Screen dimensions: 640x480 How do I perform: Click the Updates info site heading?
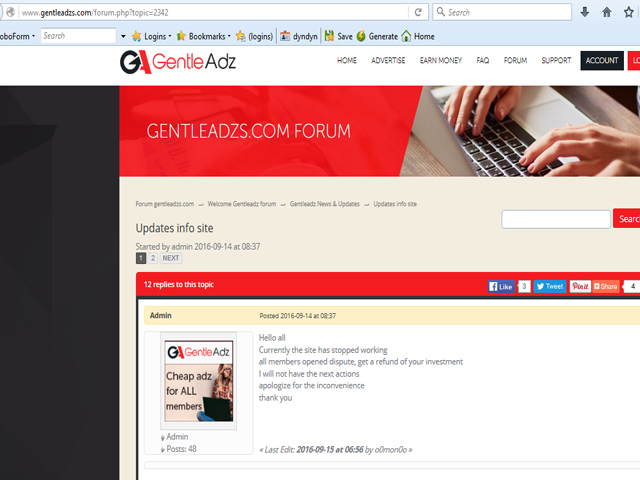pos(174,228)
